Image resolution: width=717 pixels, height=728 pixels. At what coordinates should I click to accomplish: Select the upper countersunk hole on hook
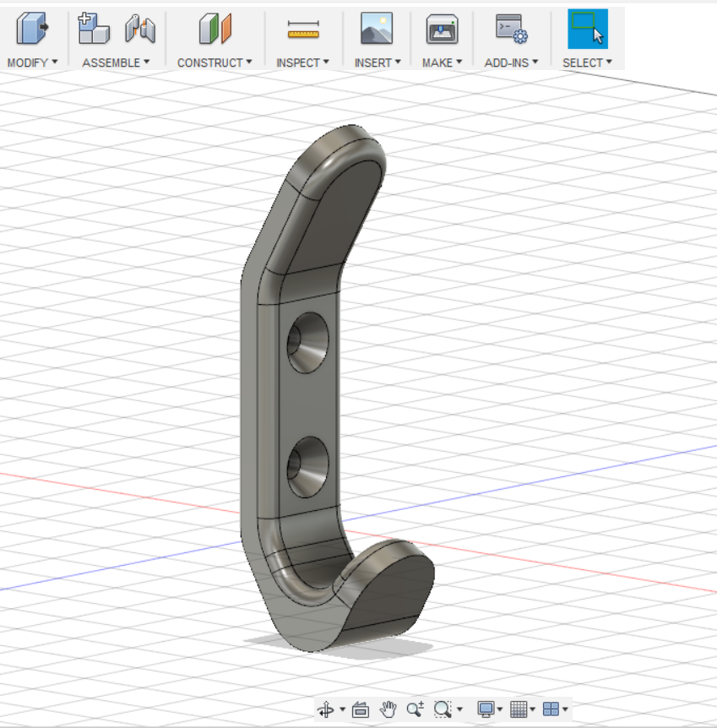[x=308, y=343]
